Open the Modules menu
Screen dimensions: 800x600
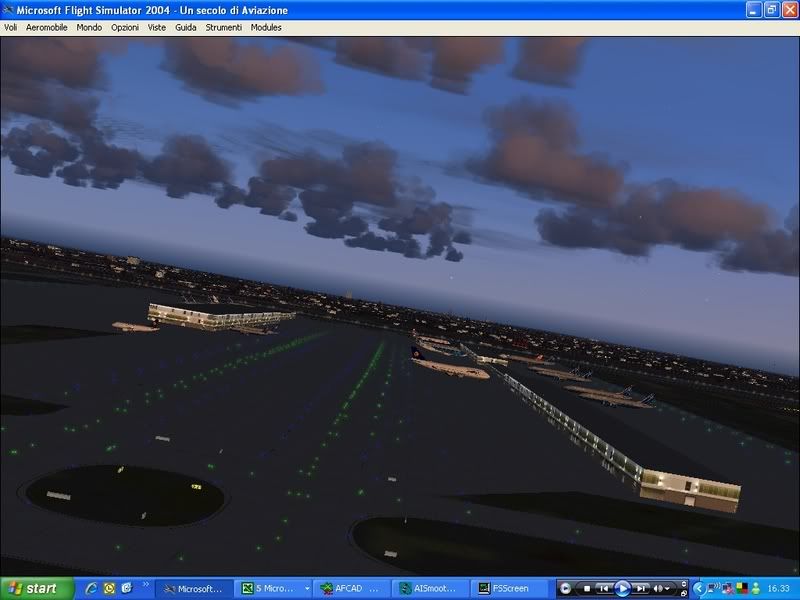[266, 28]
